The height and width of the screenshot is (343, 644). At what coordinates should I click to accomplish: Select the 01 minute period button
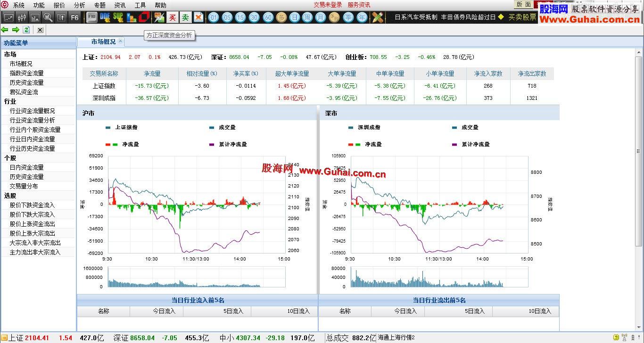tap(214, 17)
